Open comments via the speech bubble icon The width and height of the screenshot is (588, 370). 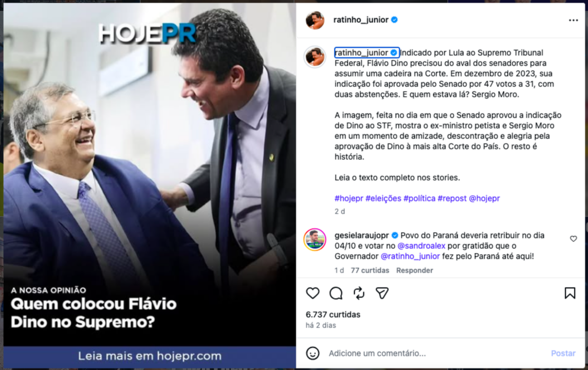(x=336, y=293)
